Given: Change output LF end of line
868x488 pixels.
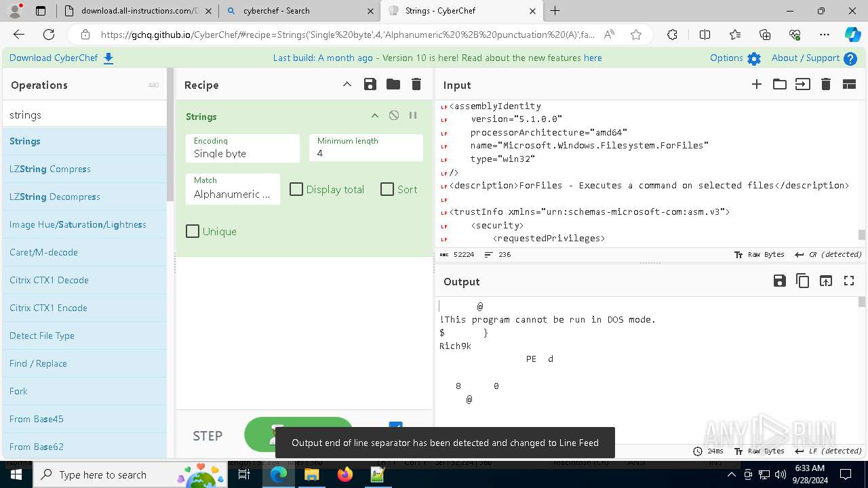Looking at the screenshot, I should (x=828, y=451).
